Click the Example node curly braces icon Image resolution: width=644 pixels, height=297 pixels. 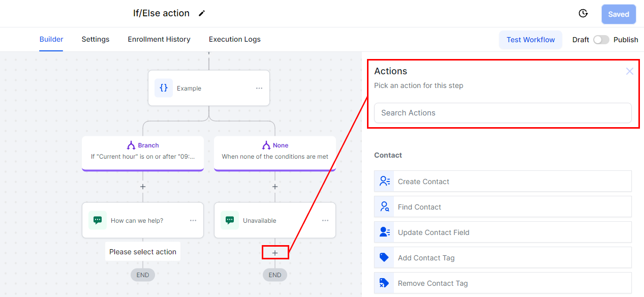[164, 88]
